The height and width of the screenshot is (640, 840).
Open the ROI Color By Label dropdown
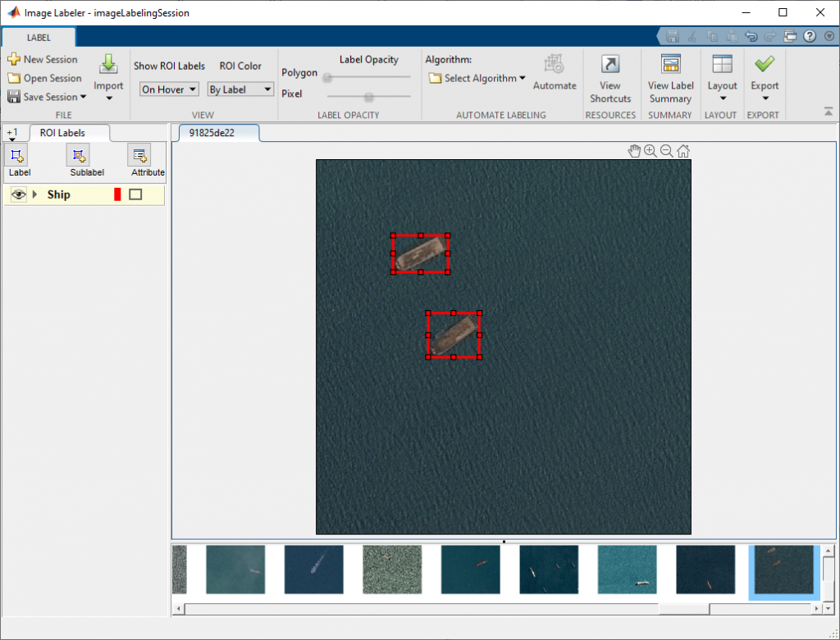coord(240,89)
